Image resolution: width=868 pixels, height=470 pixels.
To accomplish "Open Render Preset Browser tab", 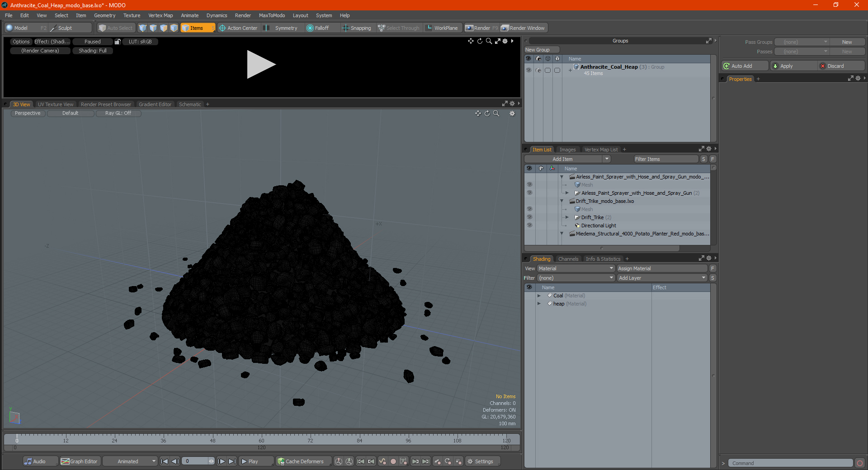I will [x=106, y=104].
